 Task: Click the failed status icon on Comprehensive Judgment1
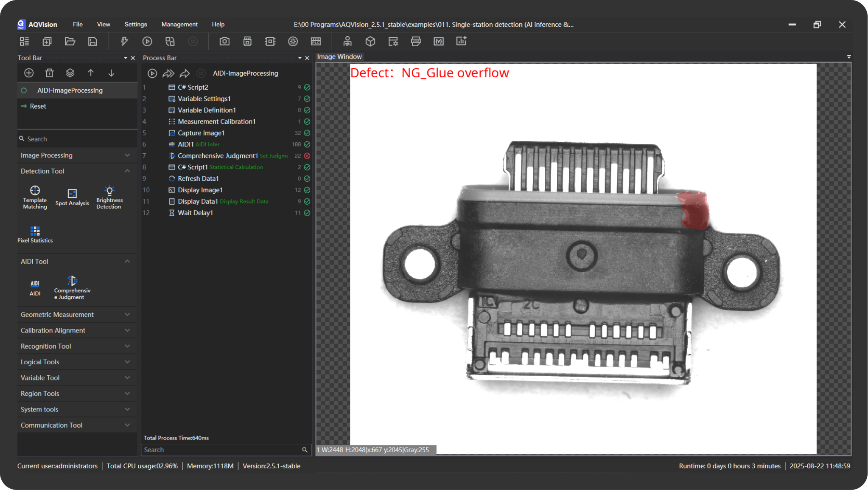[x=307, y=156]
